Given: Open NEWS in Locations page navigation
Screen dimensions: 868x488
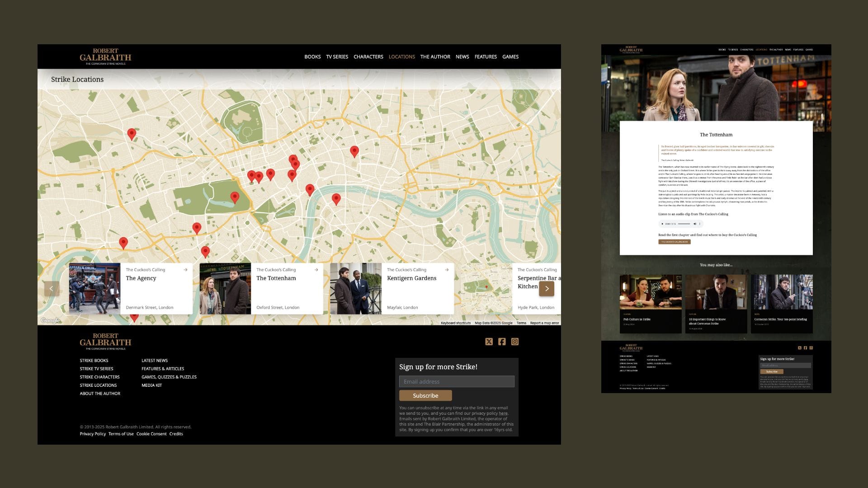Looking at the screenshot, I should (x=462, y=57).
